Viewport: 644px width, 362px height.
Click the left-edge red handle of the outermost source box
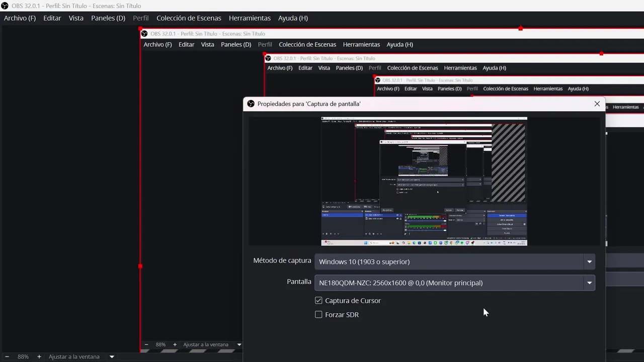pyautogui.click(x=140, y=266)
